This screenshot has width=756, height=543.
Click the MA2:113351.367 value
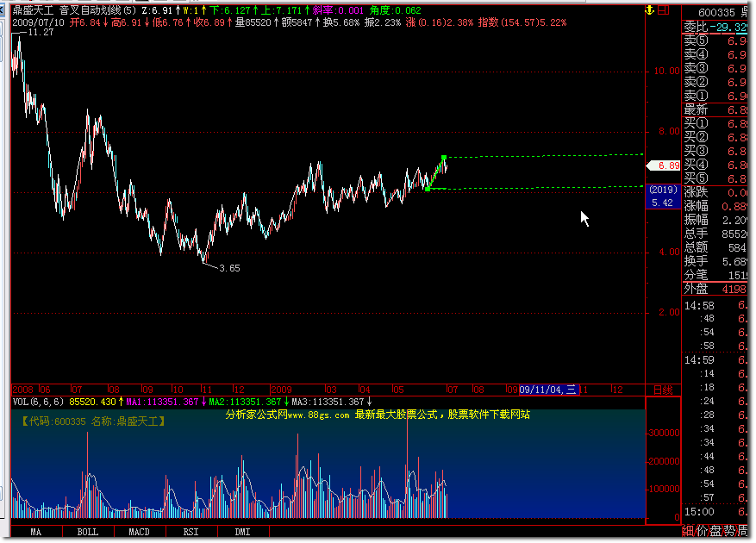[245, 402]
